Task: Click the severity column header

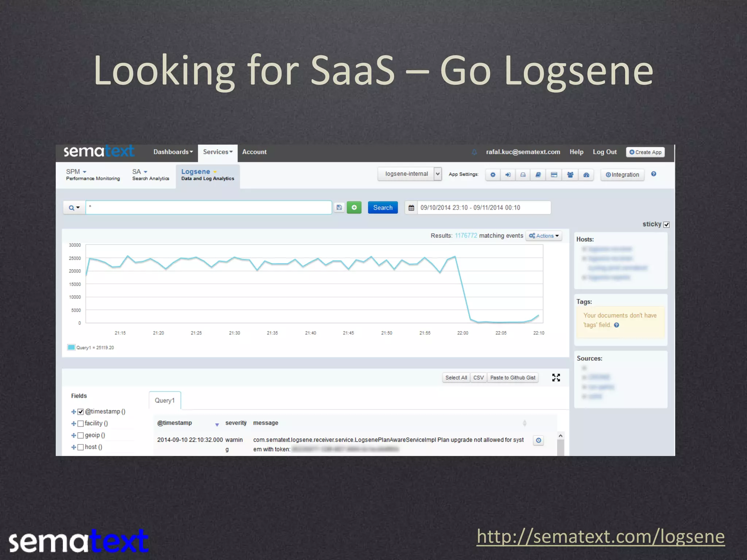Action: (x=236, y=423)
